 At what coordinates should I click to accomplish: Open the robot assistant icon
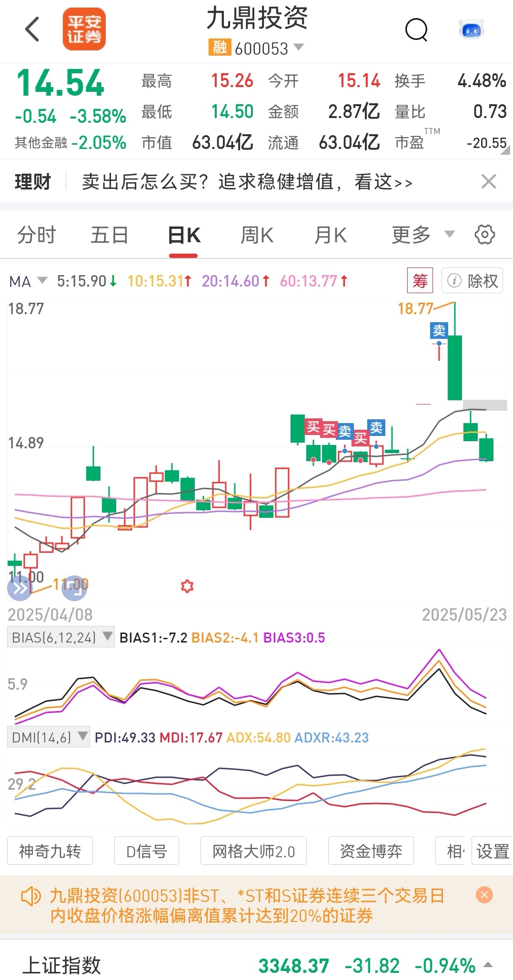point(471,30)
